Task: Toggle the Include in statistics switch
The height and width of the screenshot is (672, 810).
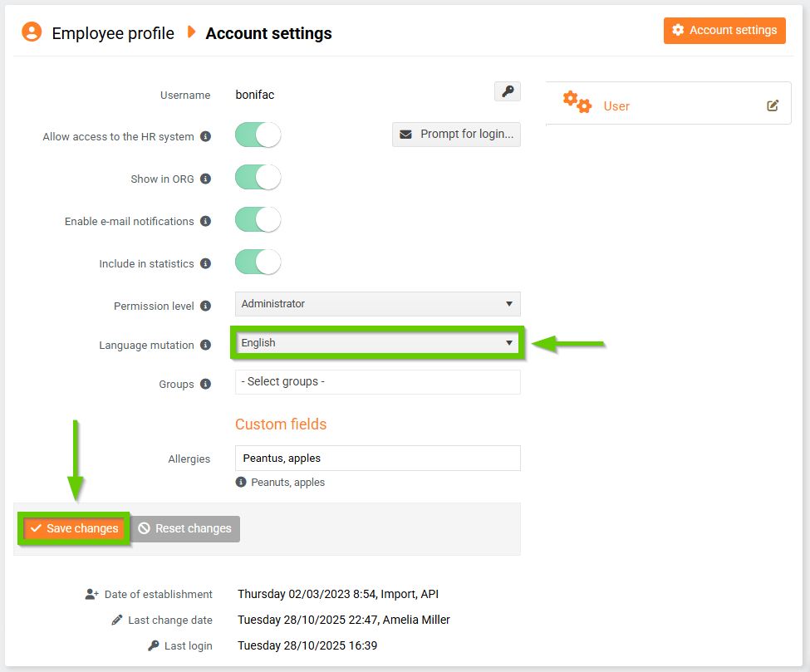Action: coord(258,262)
